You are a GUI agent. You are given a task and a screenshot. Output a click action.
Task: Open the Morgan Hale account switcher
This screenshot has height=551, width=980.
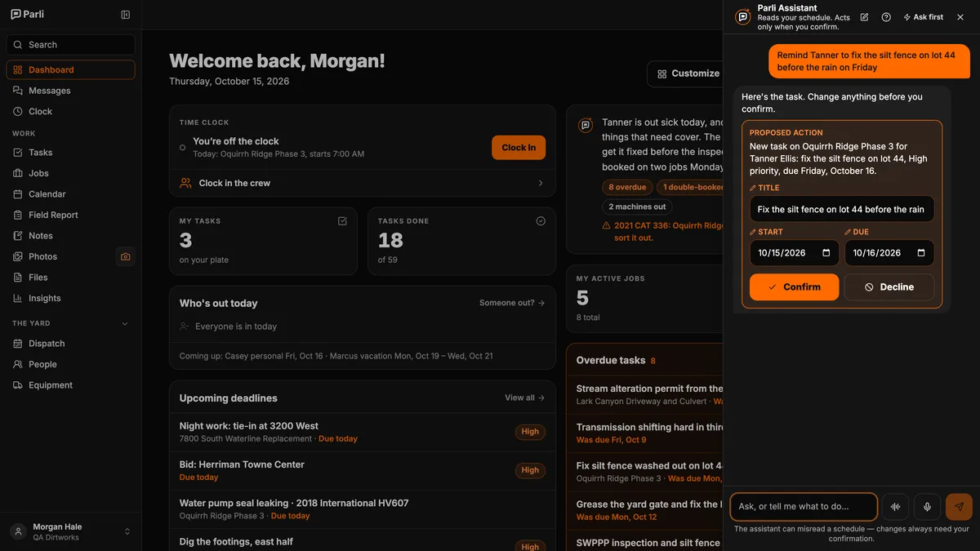point(71,531)
